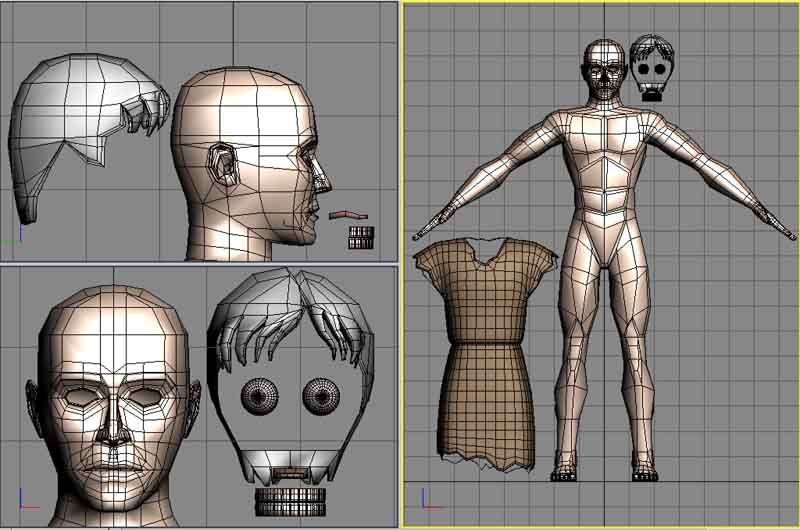This screenshot has height=530, width=800.
Task: Click the nose of the profile head
Action: click(x=321, y=176)
